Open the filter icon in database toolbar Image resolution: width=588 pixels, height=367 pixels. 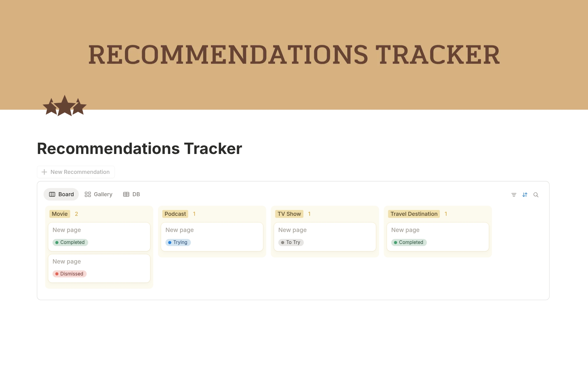(514, 195)
